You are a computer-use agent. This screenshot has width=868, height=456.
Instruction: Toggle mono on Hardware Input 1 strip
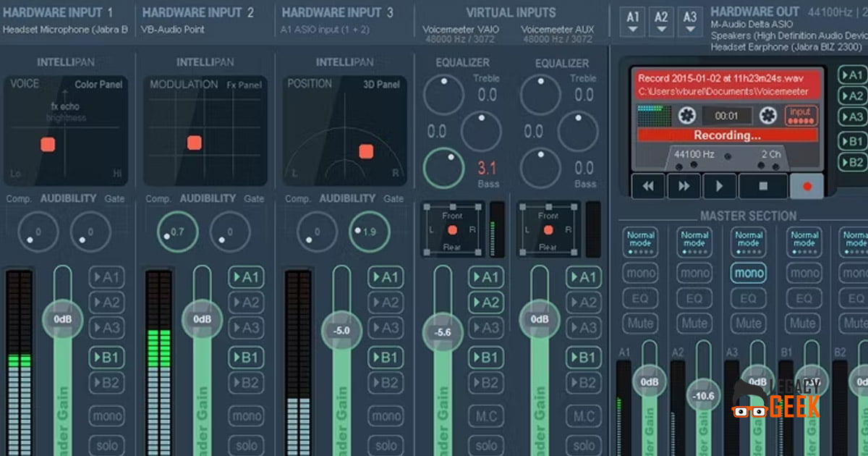point(106,416)
